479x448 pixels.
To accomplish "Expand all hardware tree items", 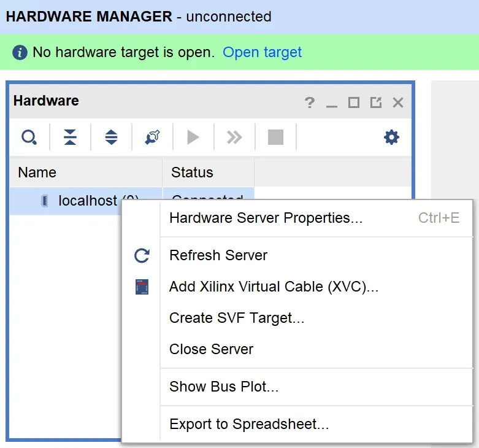I will coord(111,137).
